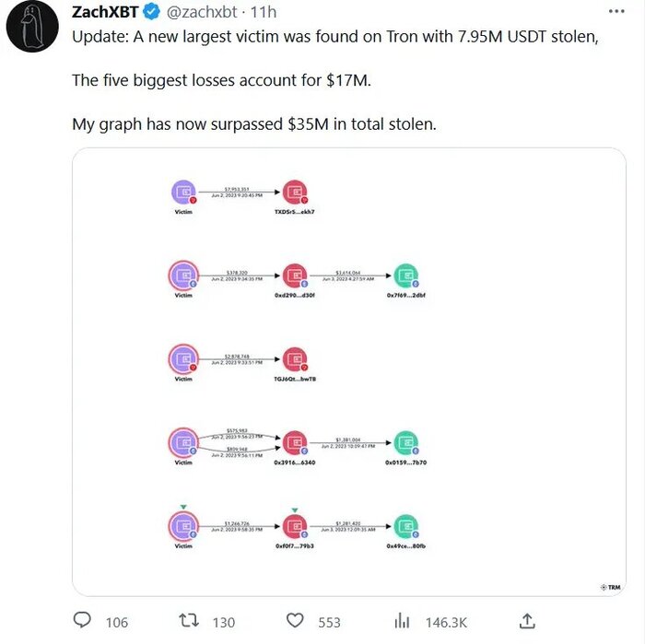Click the reply speech bubble icon

point(82,622)
